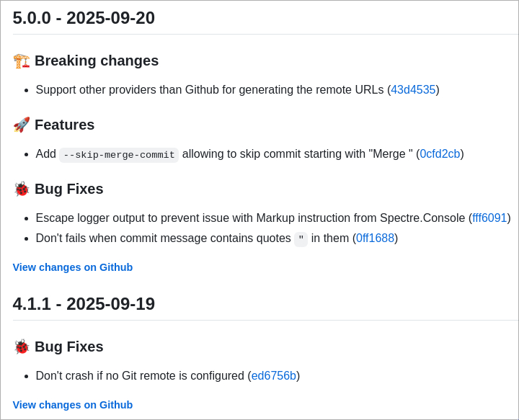Click the Bug Fixes heading under 4.1.1
519x420 pixels.
[69, 347]
